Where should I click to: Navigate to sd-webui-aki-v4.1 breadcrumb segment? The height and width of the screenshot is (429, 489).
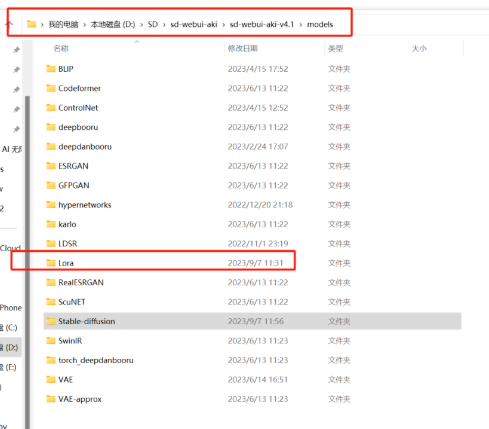coord(262,24)
